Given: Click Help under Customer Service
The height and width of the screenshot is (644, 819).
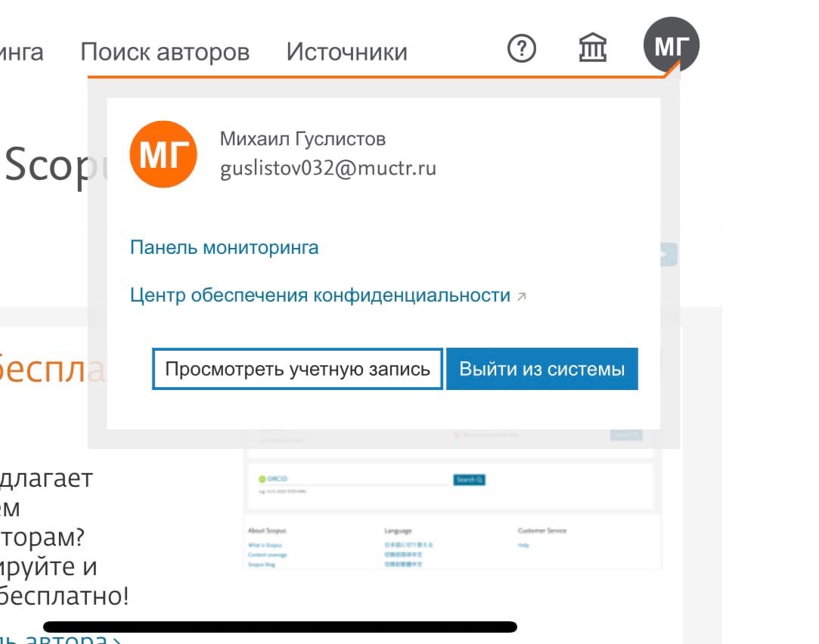Looking at the screenshot, I should coord(523,545).
